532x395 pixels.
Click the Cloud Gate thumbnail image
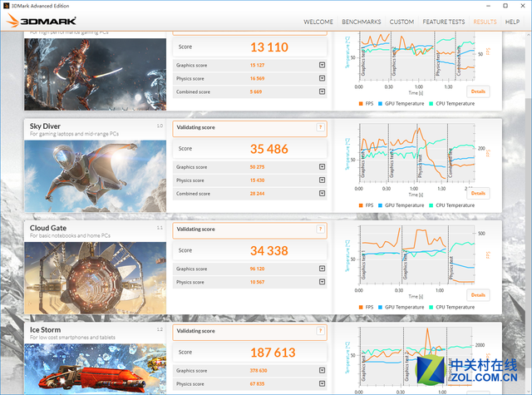(x=96, y=278)
